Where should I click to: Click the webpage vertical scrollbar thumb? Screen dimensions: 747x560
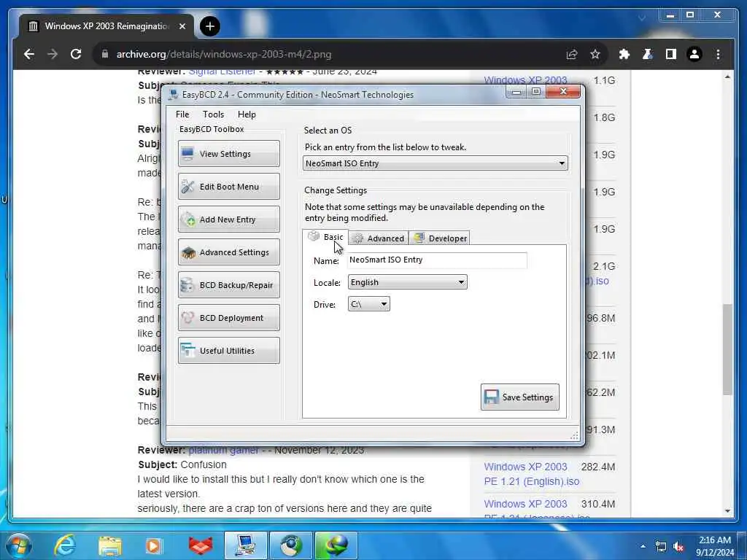pyautogui.click(x=727, y=349)
